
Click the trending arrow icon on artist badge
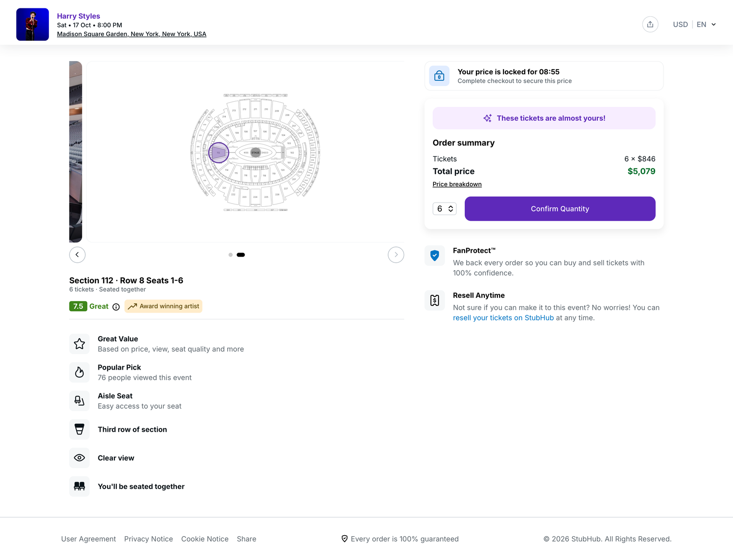pyautogui.click(x=133, y=306)
